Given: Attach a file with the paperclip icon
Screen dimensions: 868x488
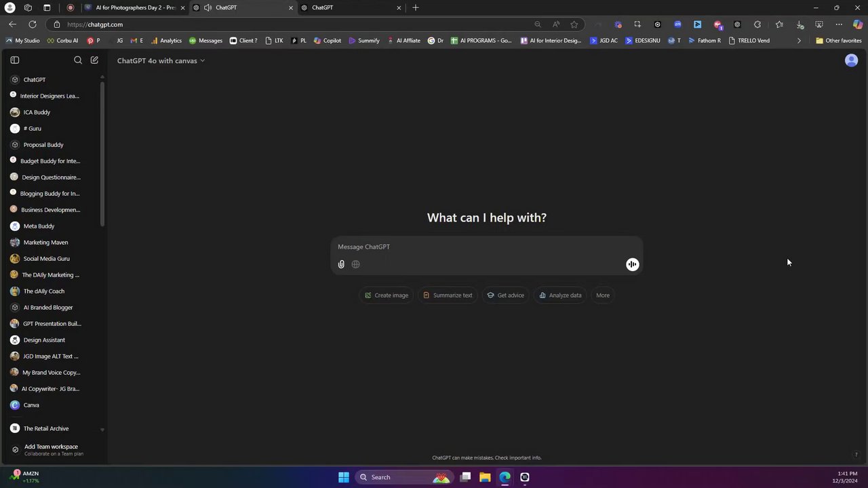Looking at the screenshot, I should pyautogui.click(x=341, y=264).
